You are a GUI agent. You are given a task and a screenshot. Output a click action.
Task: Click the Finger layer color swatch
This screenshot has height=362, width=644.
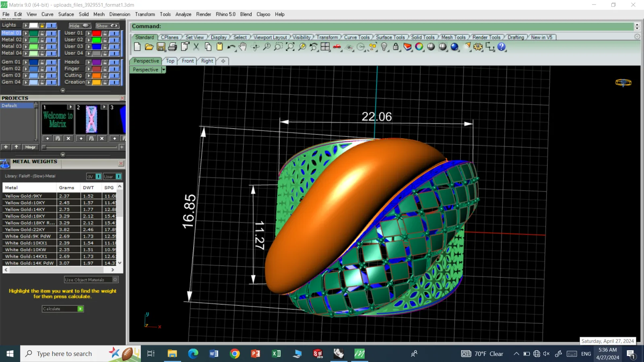click(x=97, y=69)
